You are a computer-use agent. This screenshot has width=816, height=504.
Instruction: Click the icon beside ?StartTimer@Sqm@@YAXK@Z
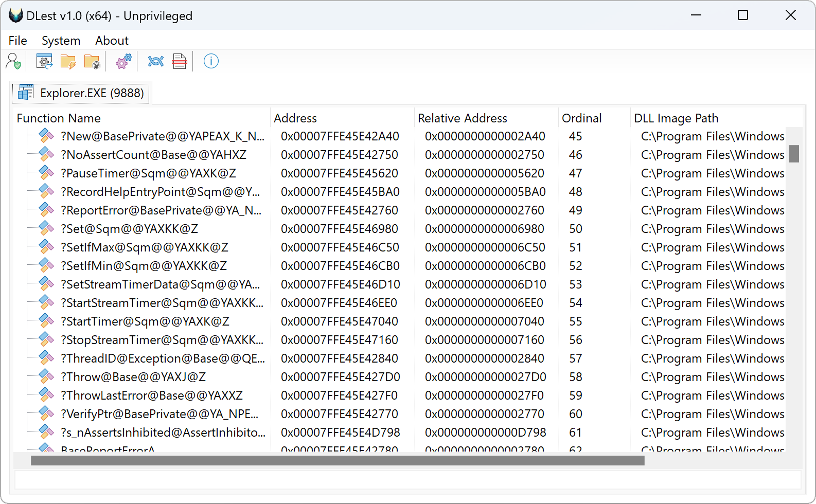click(x=46, y=321)
